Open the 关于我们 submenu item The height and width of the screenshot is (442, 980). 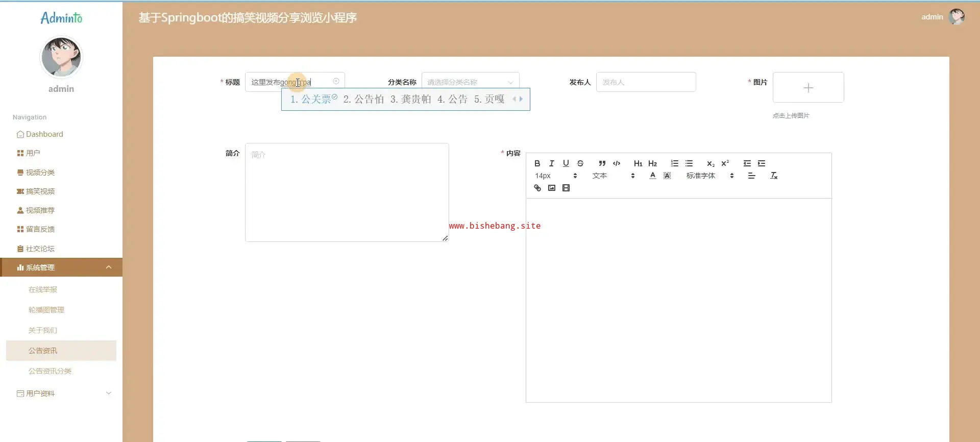coord(61,330)
